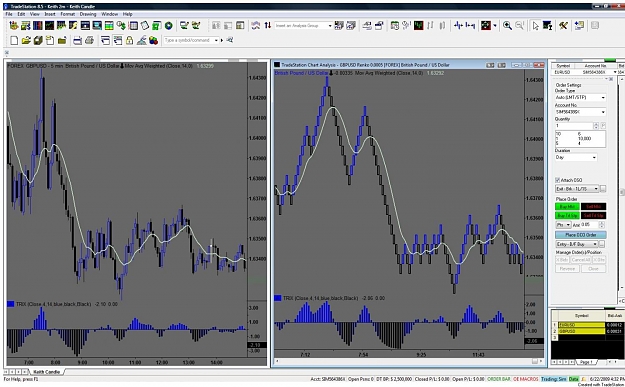Click the Place OCO Order button
This screenshot has width=625, height=387.
[x=581, y=235]
